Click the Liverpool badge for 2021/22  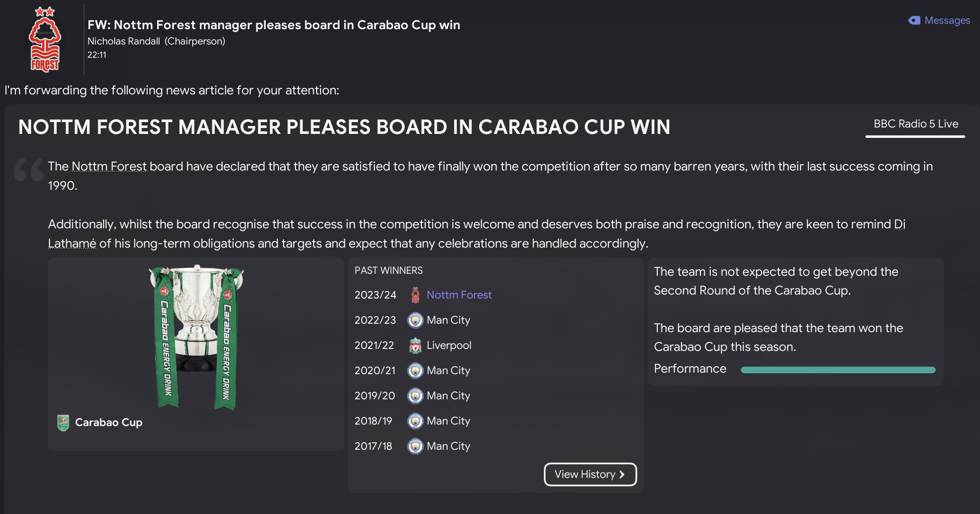click(x=415, y=345)
